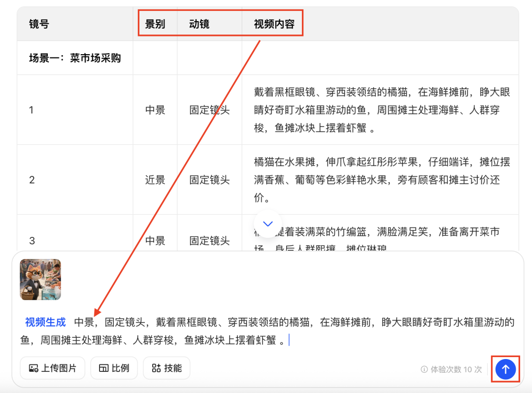This screenshot has width=532, height=393.
Task: Click the 镜号 header cell
Action: 39,23
